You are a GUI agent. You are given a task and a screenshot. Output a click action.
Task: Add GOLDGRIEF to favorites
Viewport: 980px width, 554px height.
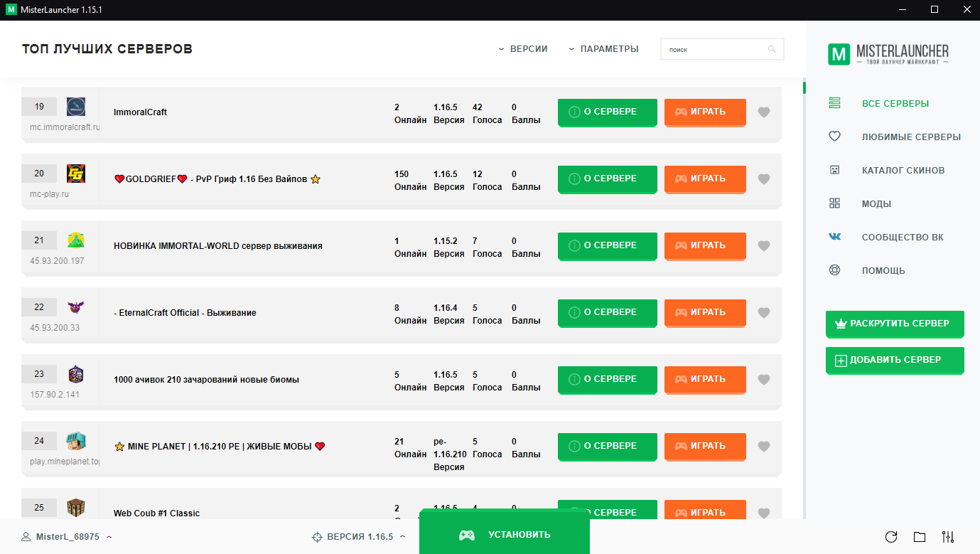(x=764, y=179)
